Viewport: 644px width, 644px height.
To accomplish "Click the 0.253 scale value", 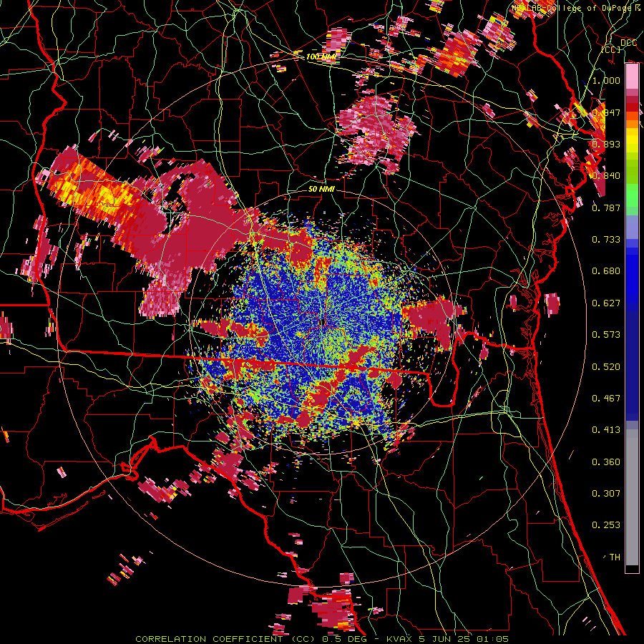I will [x=606, y=525].
